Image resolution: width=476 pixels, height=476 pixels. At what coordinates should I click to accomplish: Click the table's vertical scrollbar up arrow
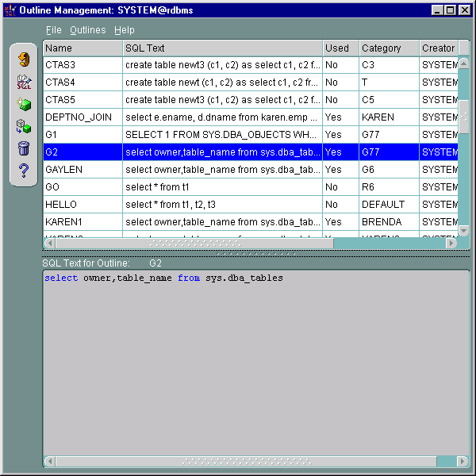(x=464, y=62)
